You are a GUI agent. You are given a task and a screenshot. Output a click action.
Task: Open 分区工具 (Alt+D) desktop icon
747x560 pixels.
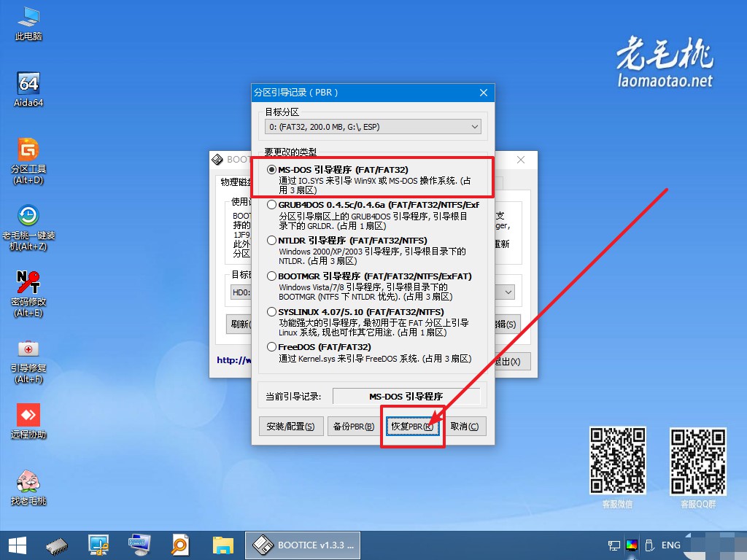tap(28, 161)
